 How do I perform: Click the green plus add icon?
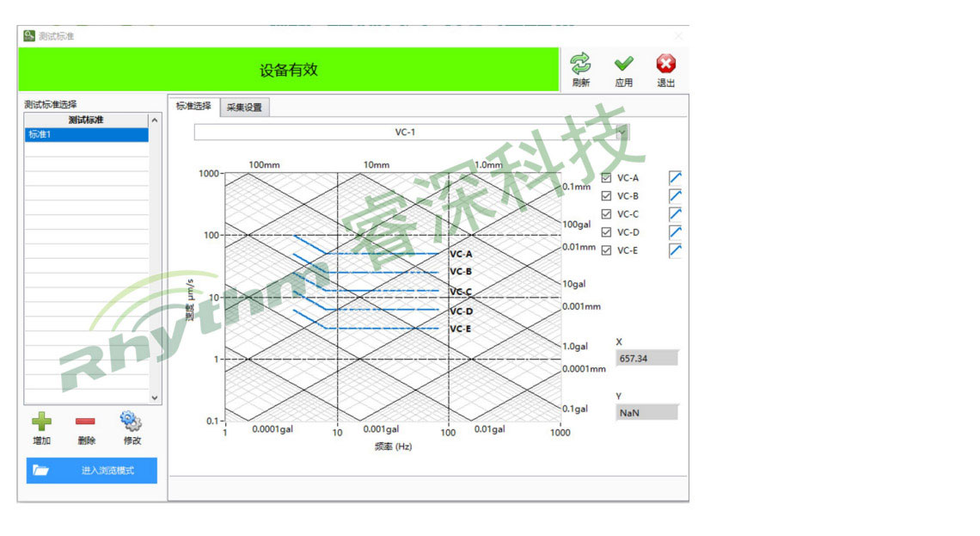point(42,422)
